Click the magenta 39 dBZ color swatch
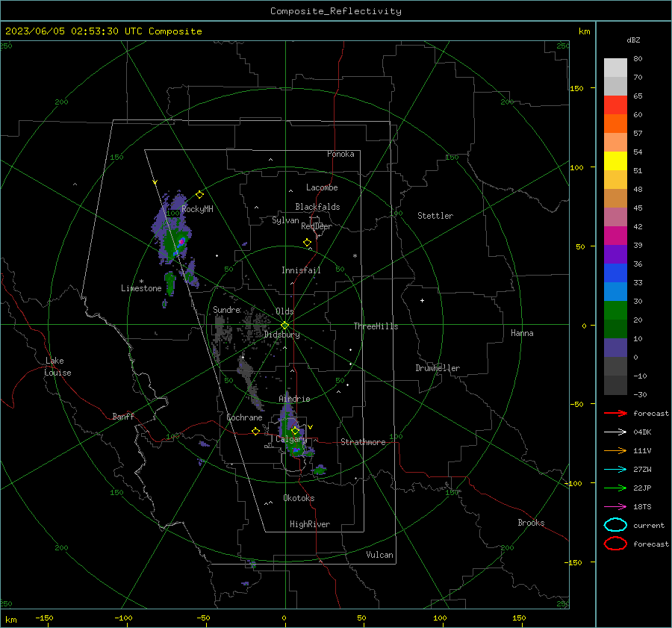Image resolution: width=672 pixels, height=628 pixels. (615, 235)
